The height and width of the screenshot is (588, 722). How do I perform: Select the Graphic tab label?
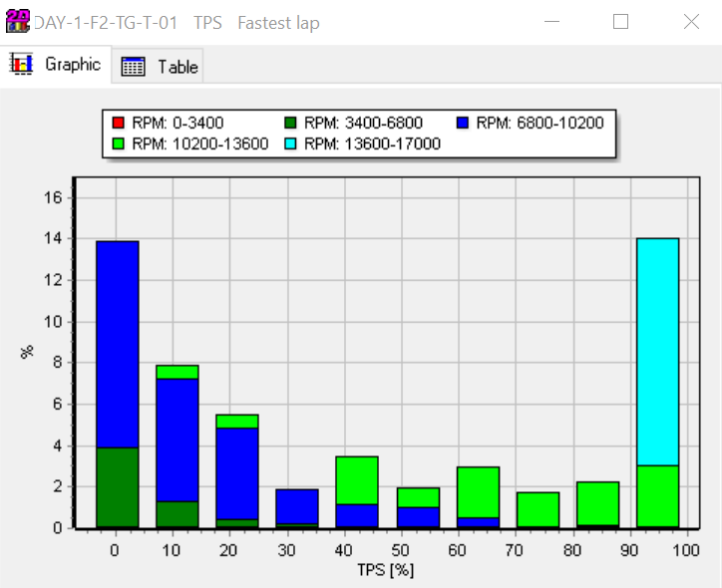click(x=73, y=65)
